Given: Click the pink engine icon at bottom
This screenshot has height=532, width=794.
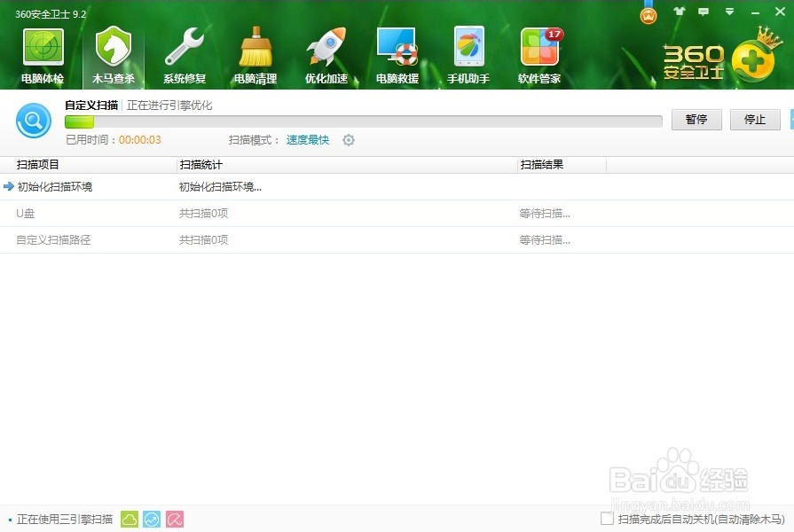Looking at the screenshot, I should coord(175,520).
